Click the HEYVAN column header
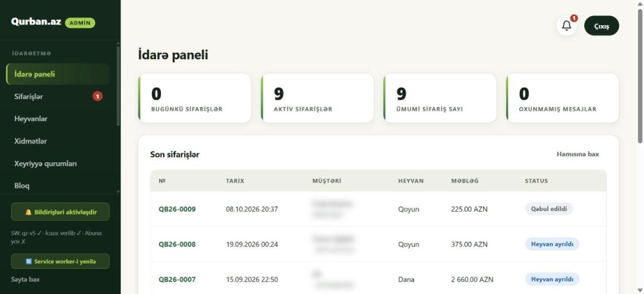 coord(411,181)
